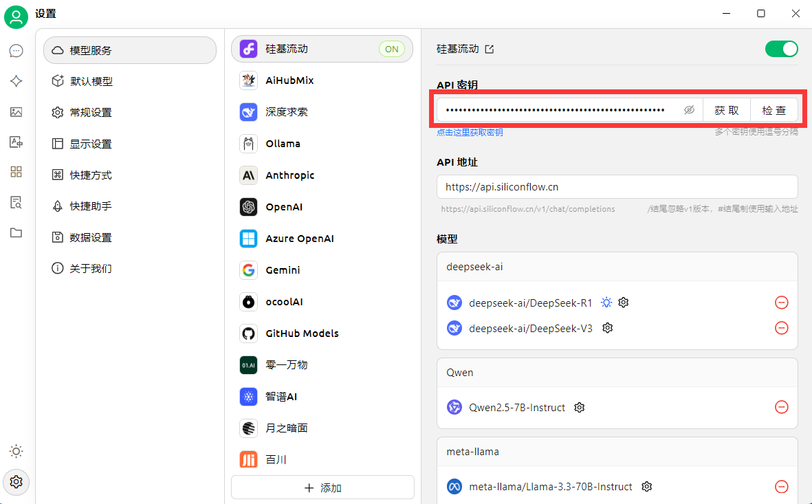This screenshot has width=812, height=504.
Task: Open 数据设置 settings section
Action: [x=130, y=238]
